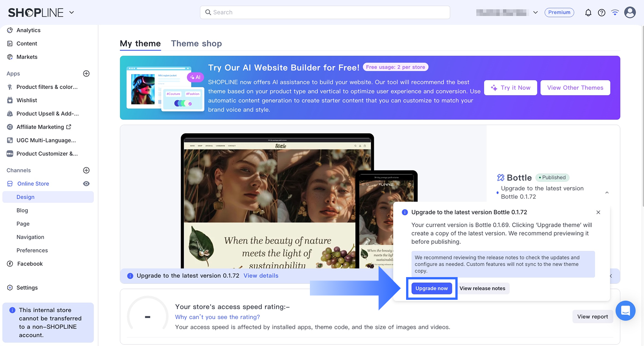Add a new app with plus icon
This screenshot has width=644, height=346.
pos(86,73)
